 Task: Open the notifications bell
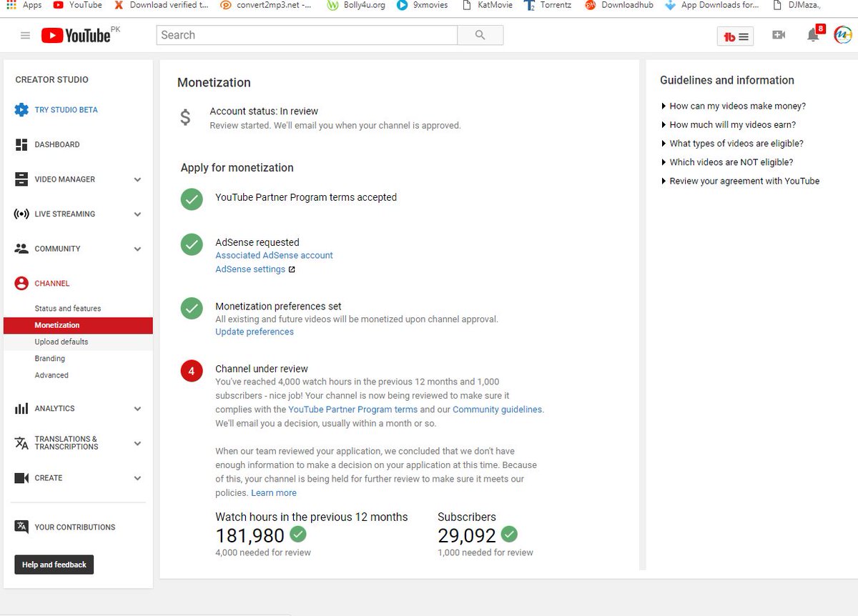tap(813, 35)
